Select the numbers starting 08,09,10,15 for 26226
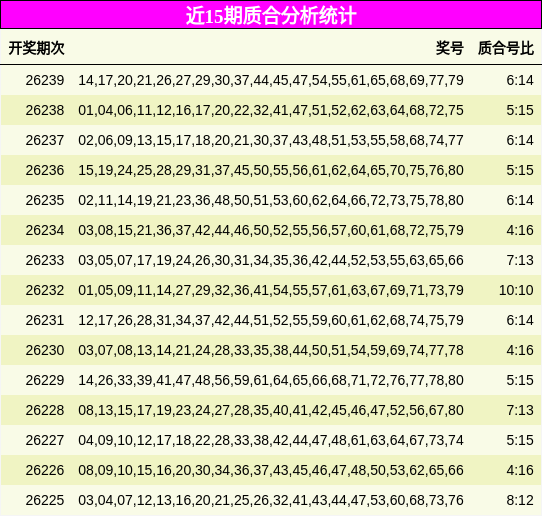 coord(271,470)
